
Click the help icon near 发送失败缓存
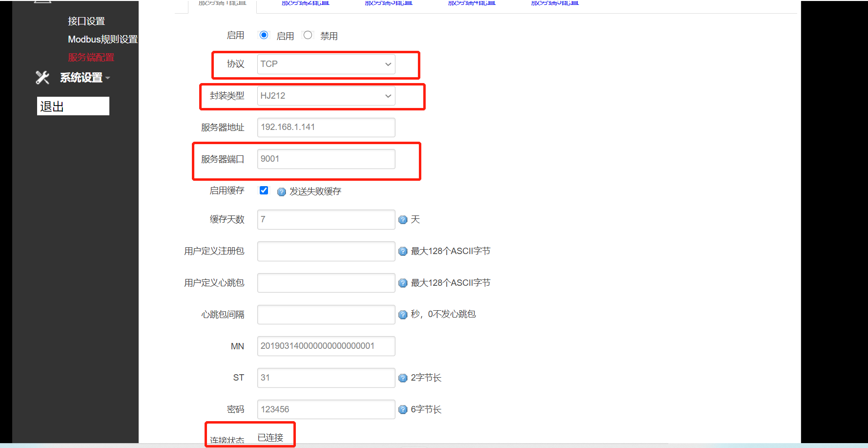point(282,192)
